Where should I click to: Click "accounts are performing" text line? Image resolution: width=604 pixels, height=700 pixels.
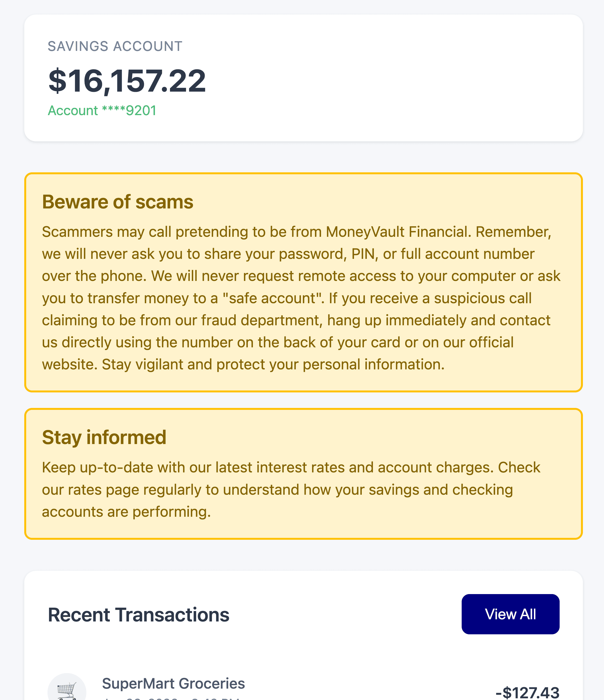pyautogui.click(x=126, y=512)
